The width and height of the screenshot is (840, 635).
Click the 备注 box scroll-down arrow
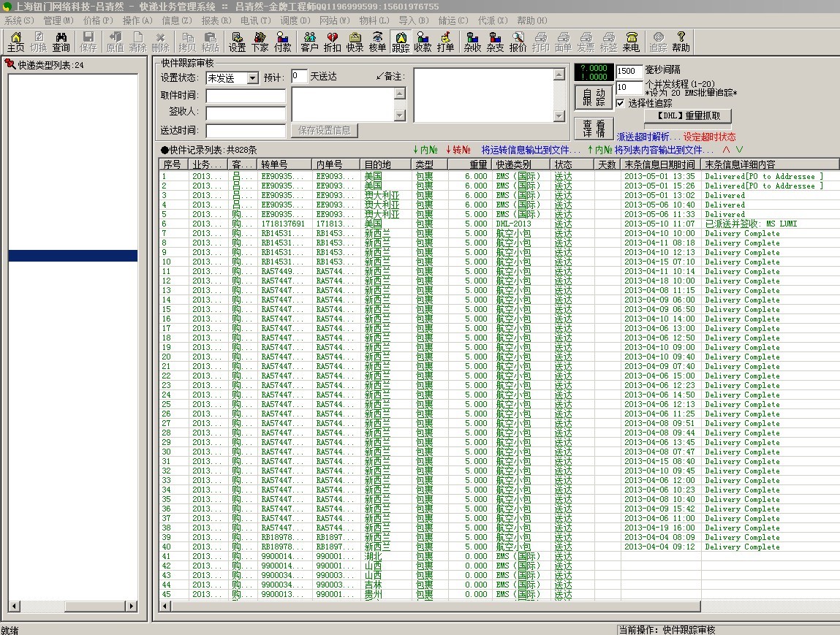[x=559, y=116]
